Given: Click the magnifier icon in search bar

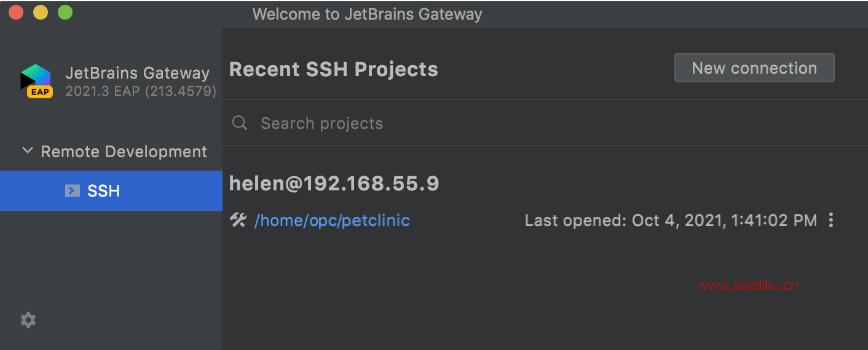Looking at the screenshot, I should pyautogui.click(x=240, y=123).
